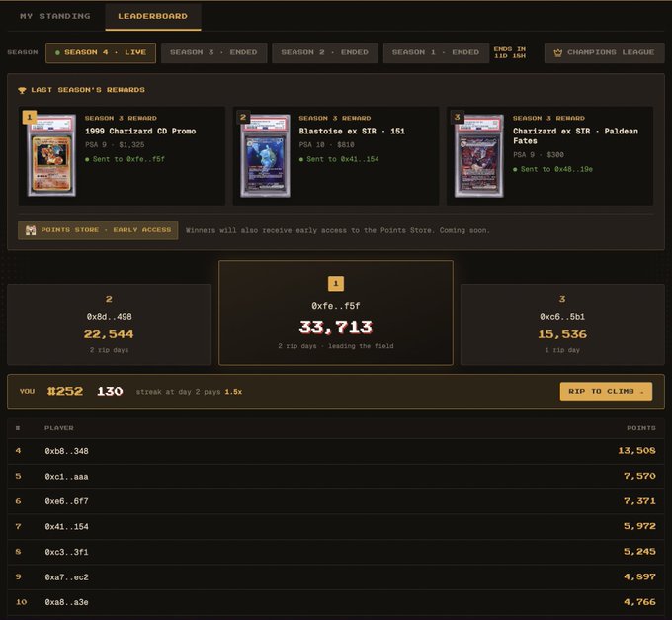Click the Champions League crown icon
Image resolution: width=672 pixels, height=620 pixels.
(x=557, y=53)
